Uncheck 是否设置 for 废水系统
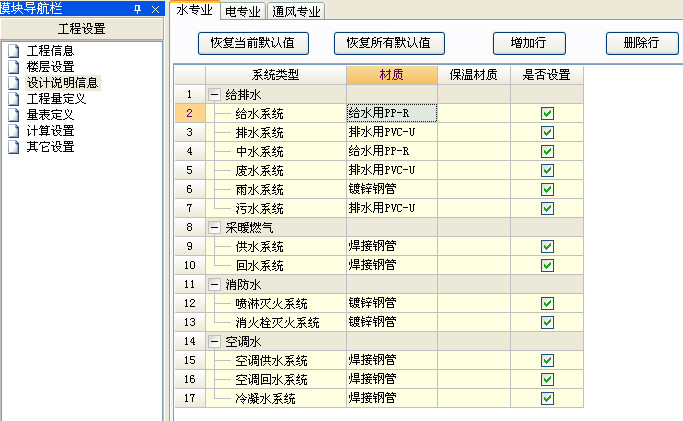 547,170
